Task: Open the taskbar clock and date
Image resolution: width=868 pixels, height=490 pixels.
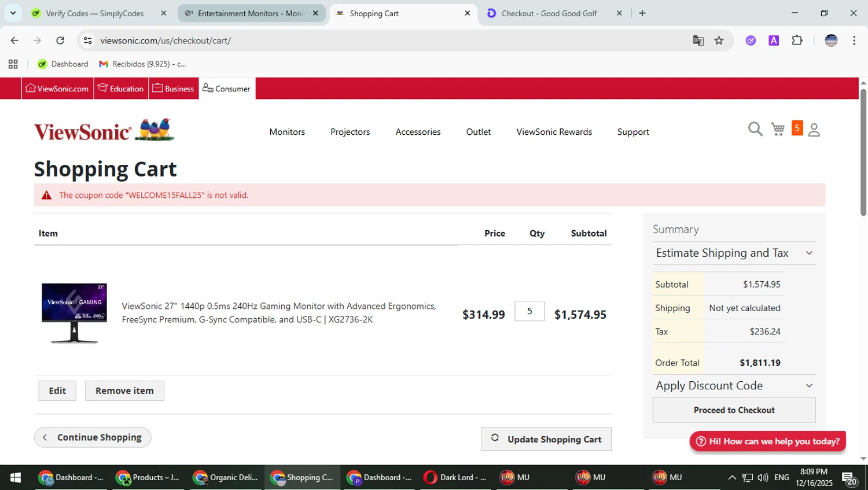Action: [814, 477]
